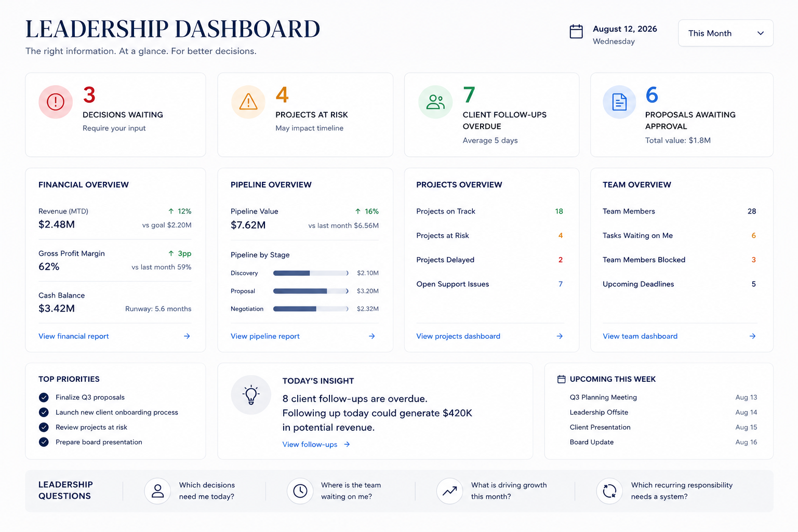
Task: Click the clock icon for Where is the team waiting
Action: [x=300, y=491]
